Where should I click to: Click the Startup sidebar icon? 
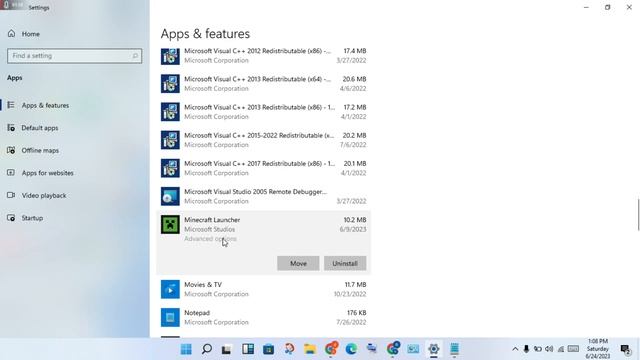(11, 218)
